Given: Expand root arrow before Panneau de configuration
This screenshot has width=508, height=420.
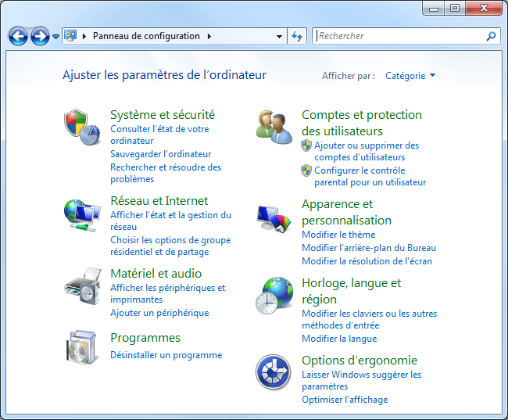Looking at the screenshot, I should tap(84, 36).
